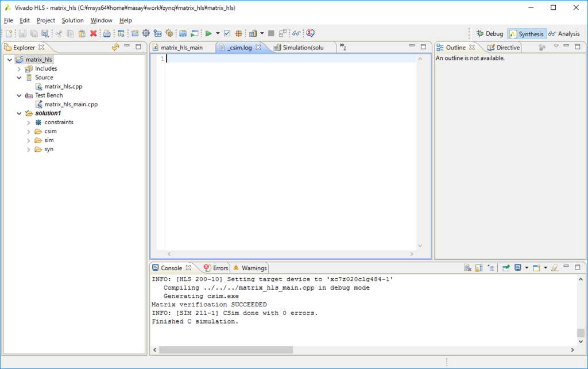Click the Paste clipboard icon
588x369 pixels.
pyautogui.click(x=82, y=33)
